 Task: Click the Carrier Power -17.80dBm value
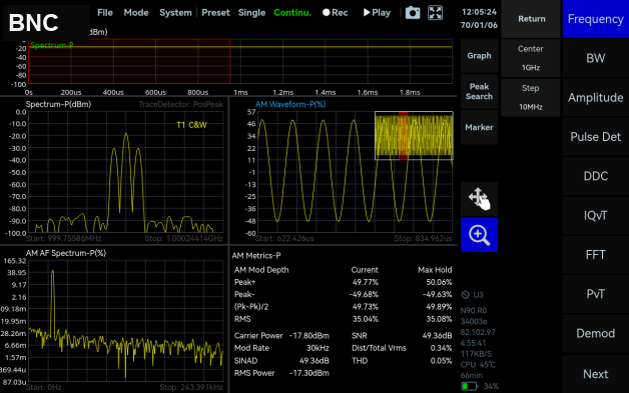pyautogui.click(x=309, y=336)
